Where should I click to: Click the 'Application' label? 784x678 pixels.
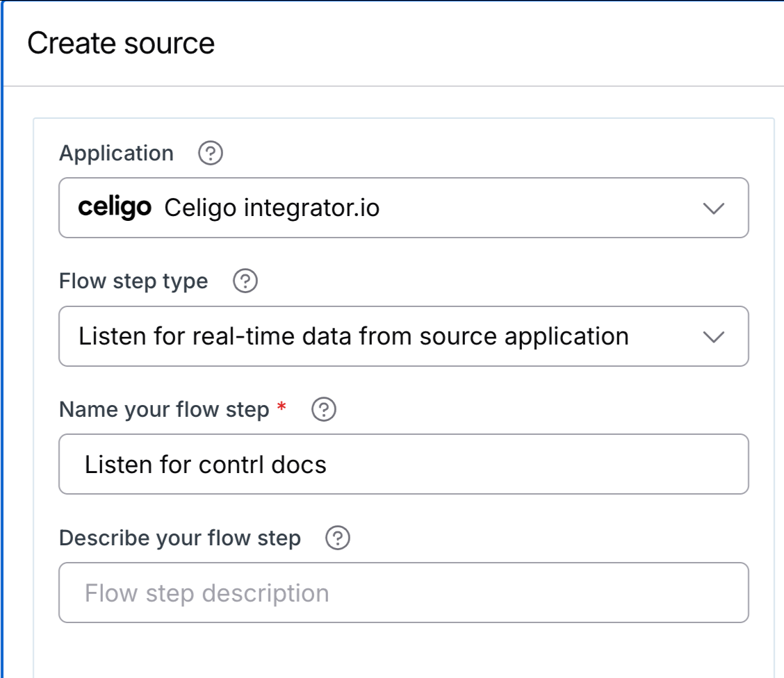coord(117,153)
